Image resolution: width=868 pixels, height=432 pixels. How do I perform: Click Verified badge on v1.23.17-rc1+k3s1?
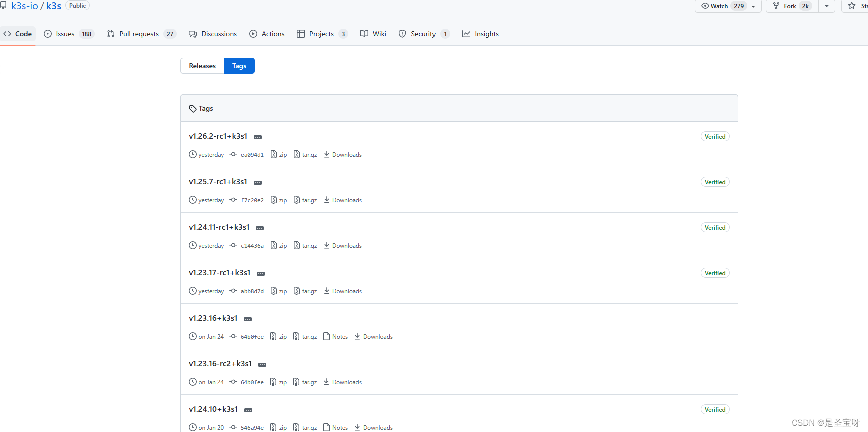point(715,273)
